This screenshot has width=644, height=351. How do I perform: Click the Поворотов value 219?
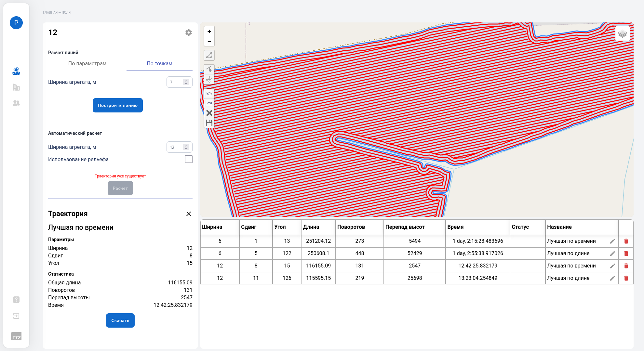[x=360, y=278]
